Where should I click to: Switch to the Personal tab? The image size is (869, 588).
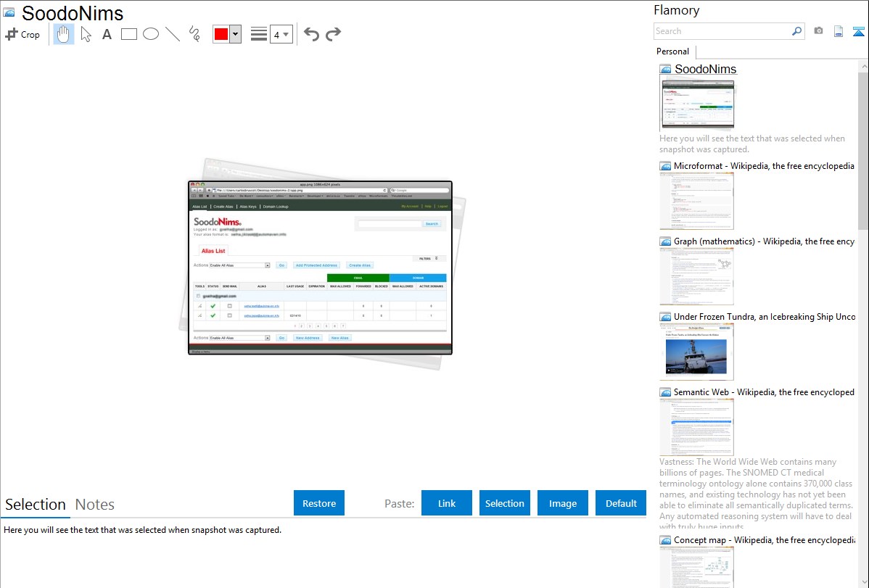[673, 51]
